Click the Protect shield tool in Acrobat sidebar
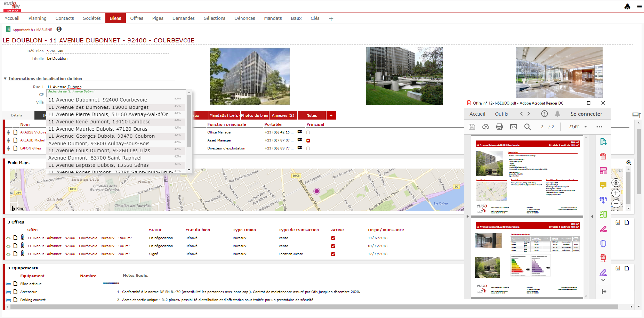This screenshot has width=644, height=318. tap(603, 244)
